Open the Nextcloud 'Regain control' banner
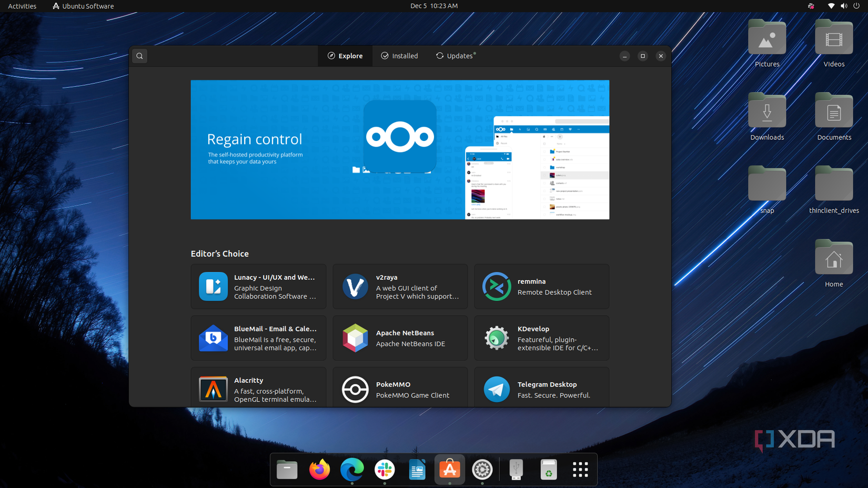 coord(400,149)
